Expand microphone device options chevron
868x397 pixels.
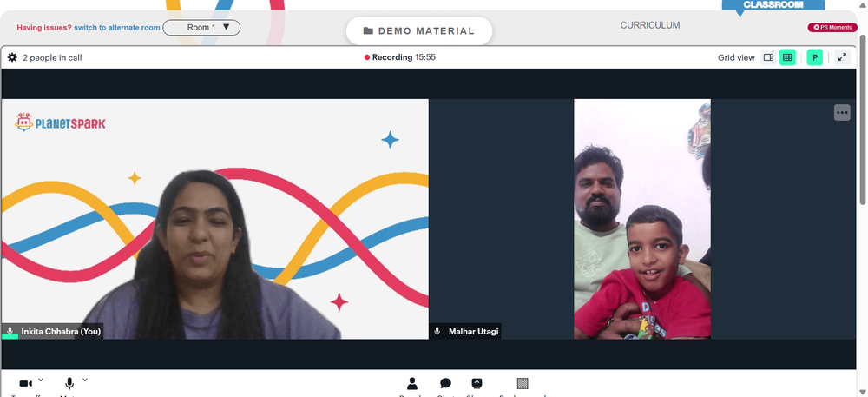[85, 380]
